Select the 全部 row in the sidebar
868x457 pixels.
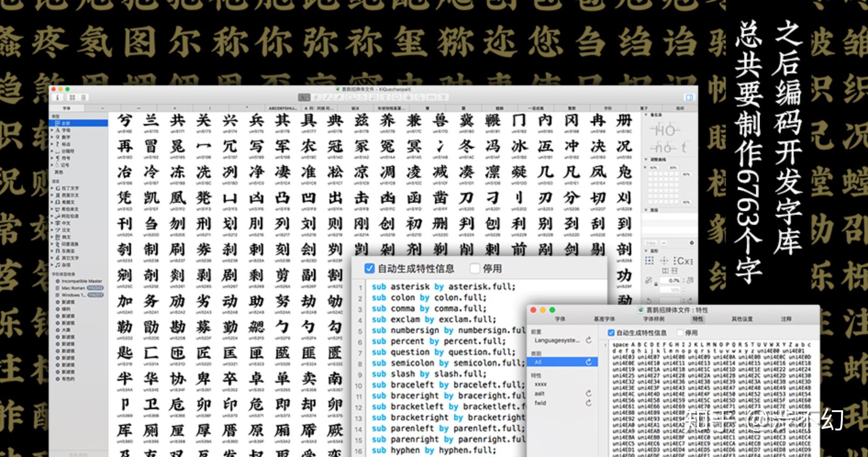78,123
